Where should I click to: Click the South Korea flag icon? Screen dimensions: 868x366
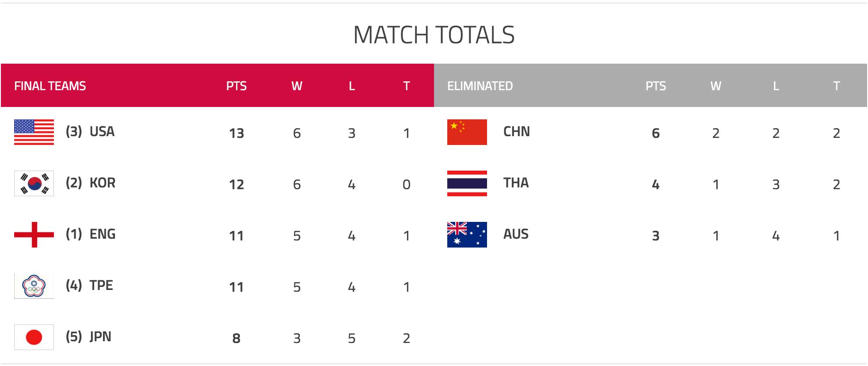pos(34,183)
